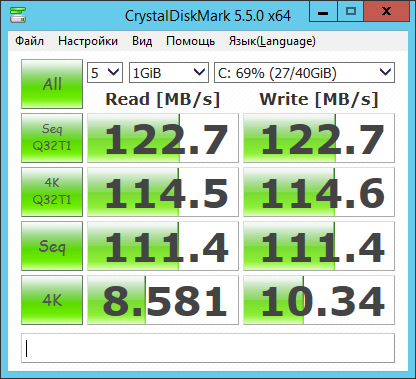
Task: Run all benchmarks with the All button
Action: click(52, 84)
